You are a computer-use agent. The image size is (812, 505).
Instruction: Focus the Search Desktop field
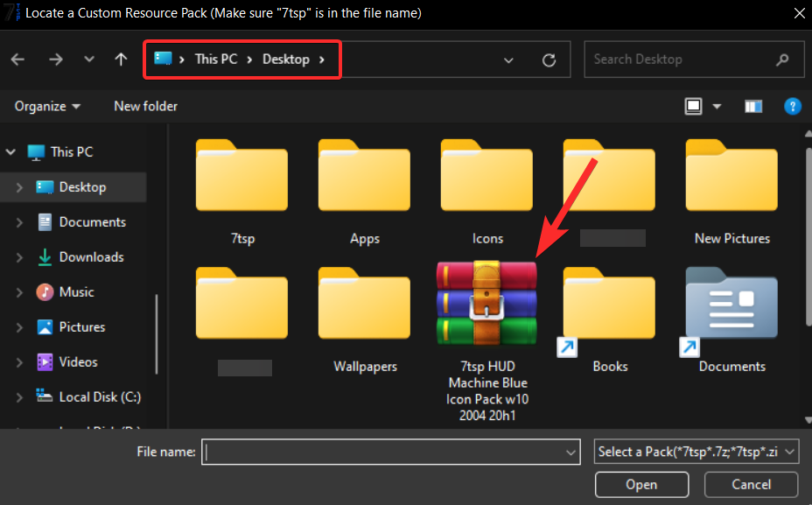pyautogui.click(x=694, y=60)
